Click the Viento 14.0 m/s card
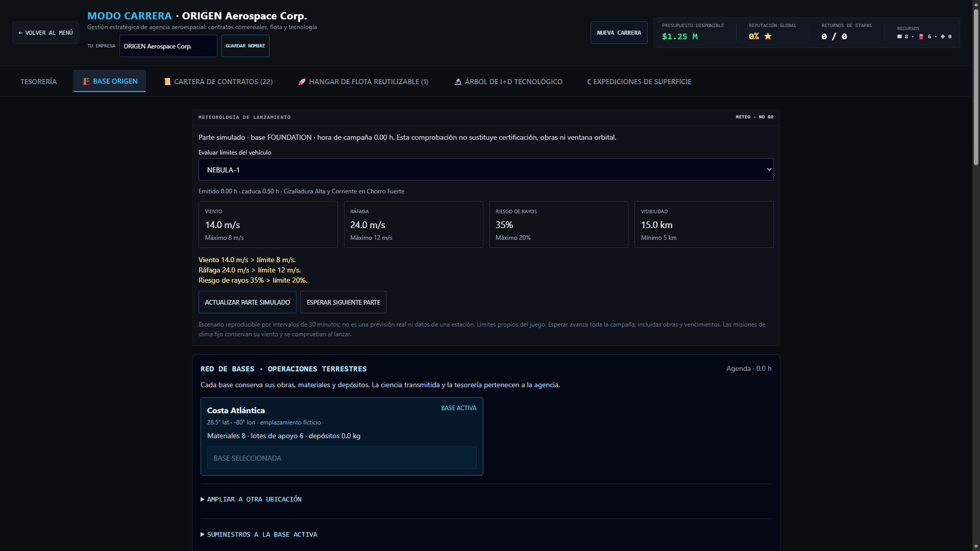 [268, 224]
